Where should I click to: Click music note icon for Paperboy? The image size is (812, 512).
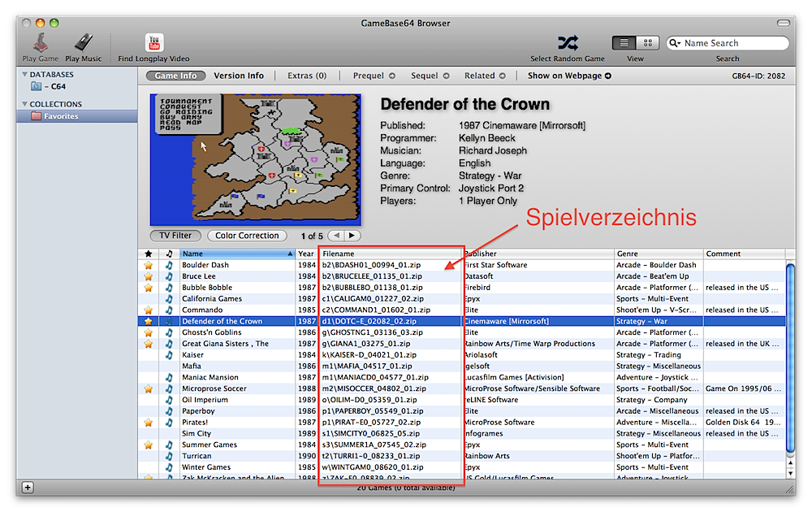coord(169,411)
